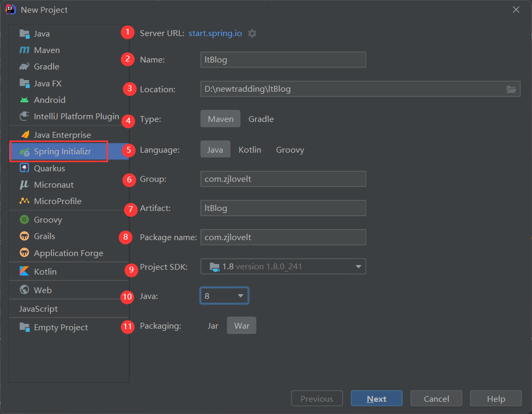The height and width of the screenshot is (414, 532).
Task: Select Gradle in the sidebar list
Action: (69, 66)
